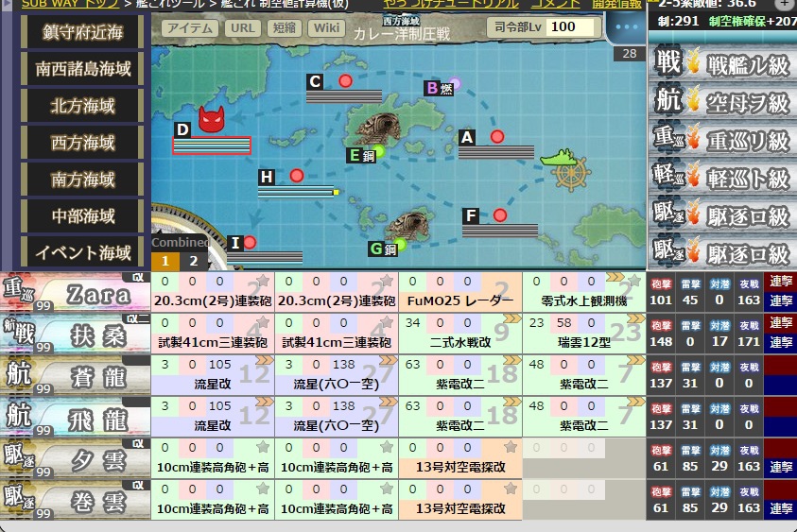Click node E green resource marker
797x532 pixels.
379,151
